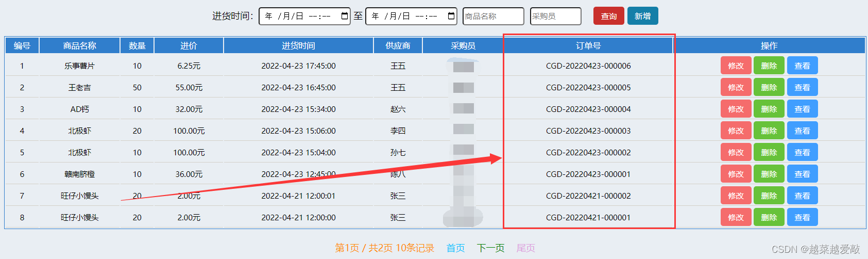Click 删除 for order CGD-20220423-000005
The height and width of the screenshot is (259, 868).
(x=769, y=87)
